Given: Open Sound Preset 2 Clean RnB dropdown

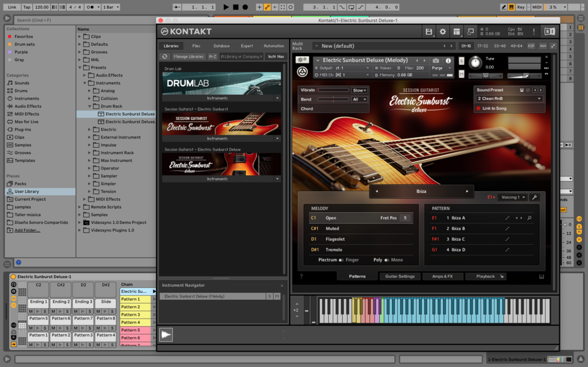Looking at the screenshot, I should [x=509, y=99].
